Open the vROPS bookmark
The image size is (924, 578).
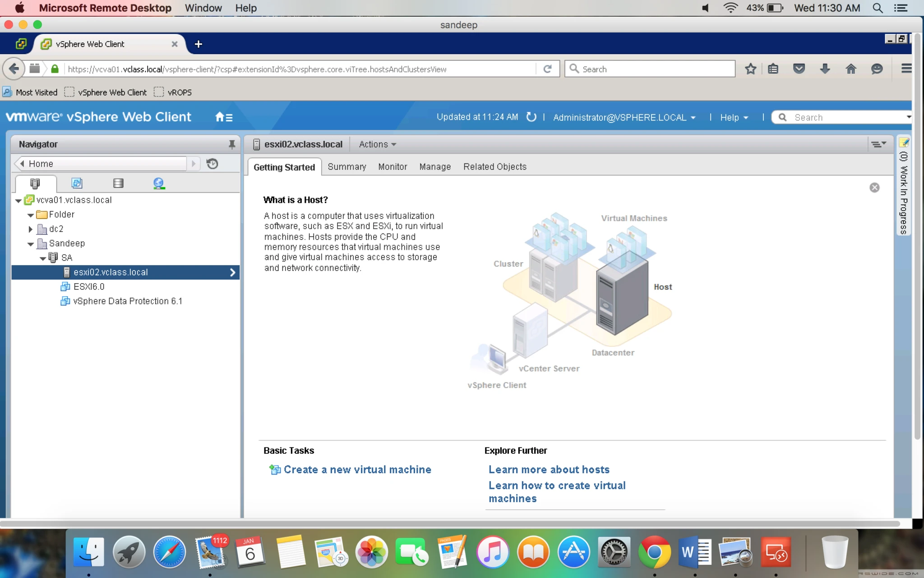[x=173, y=92]
